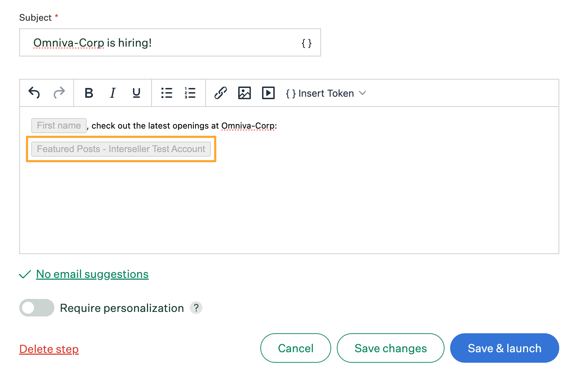588x389 pixels.
Task: Open Require personalization help tooltip
Action: 196,308
